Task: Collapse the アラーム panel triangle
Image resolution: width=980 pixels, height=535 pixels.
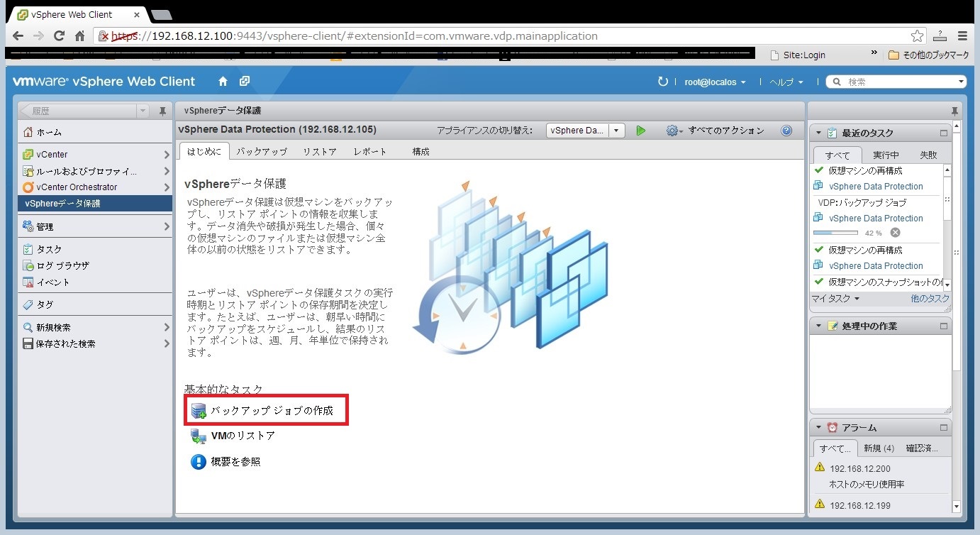Action: (818, 428)
